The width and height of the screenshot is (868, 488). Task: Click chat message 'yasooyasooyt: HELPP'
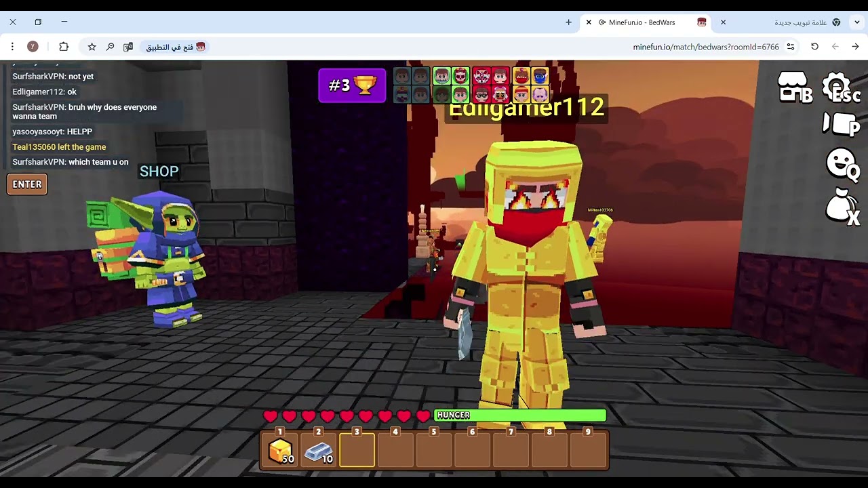(x=52, y=131)
